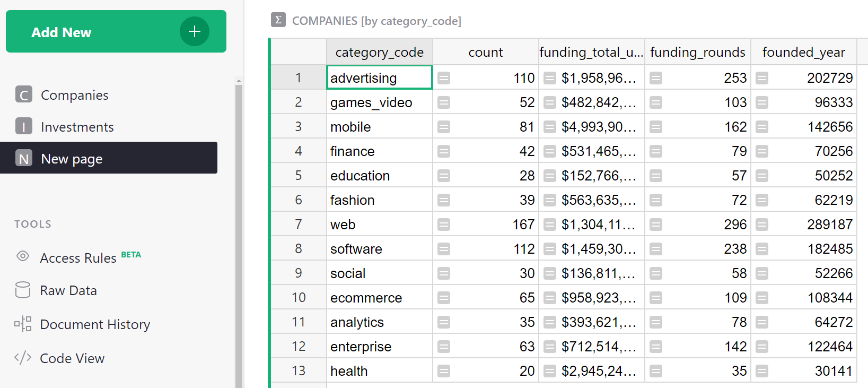
Task: Click the Code View brackets icon
Action: click(x=23, y=358)
